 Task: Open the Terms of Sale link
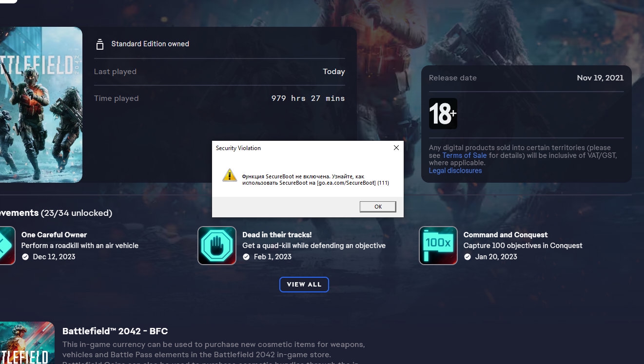(465, 155)
